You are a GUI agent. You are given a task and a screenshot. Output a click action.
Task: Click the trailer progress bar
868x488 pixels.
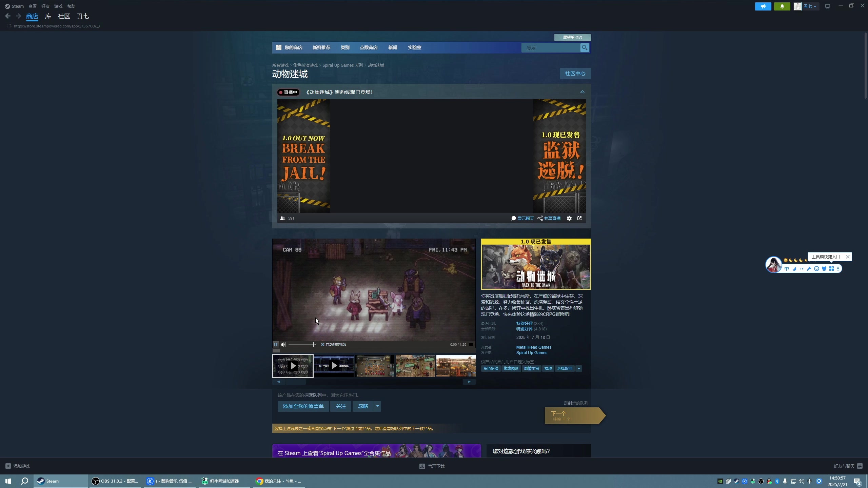[x=374, y=351]
